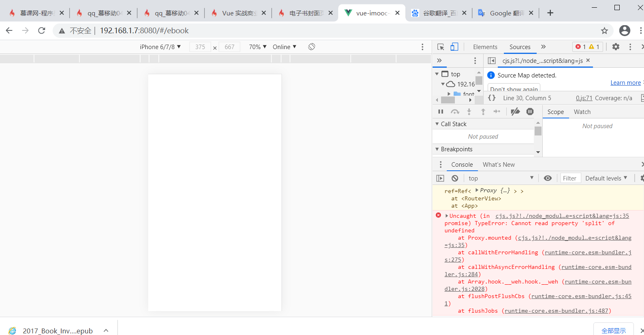The width and height of the screenshot is (644, 335).
Task: Pause script execution
Action: tap(441, 112)
